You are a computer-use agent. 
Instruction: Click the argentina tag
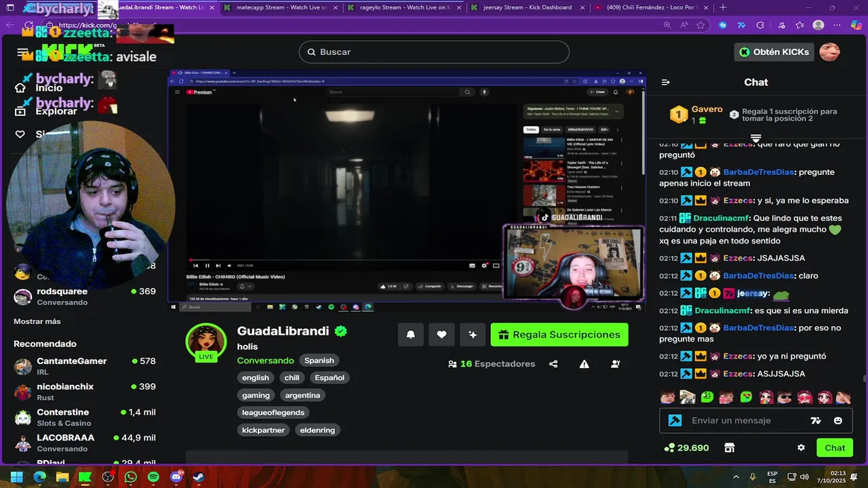pyautogui.click(x=302, y=395)
